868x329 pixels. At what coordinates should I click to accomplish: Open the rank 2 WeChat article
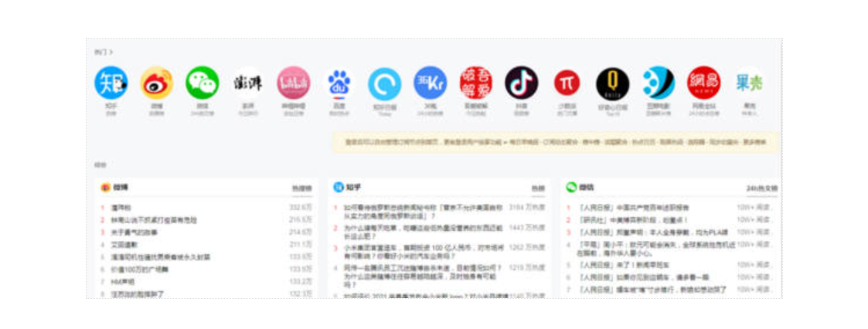632,220
